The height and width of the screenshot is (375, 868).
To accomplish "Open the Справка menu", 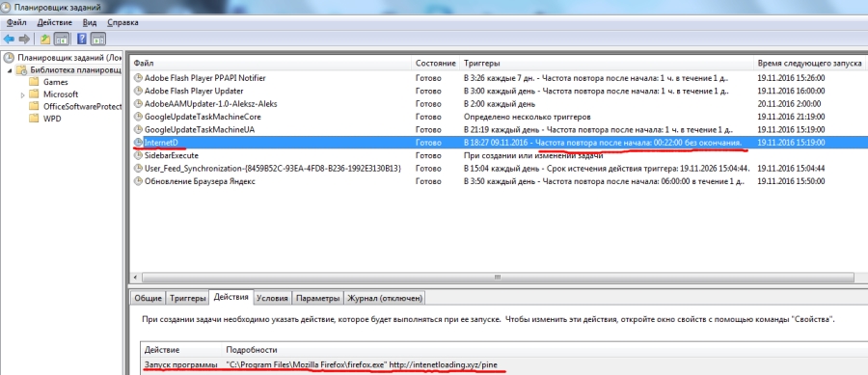I will [122, 23].
